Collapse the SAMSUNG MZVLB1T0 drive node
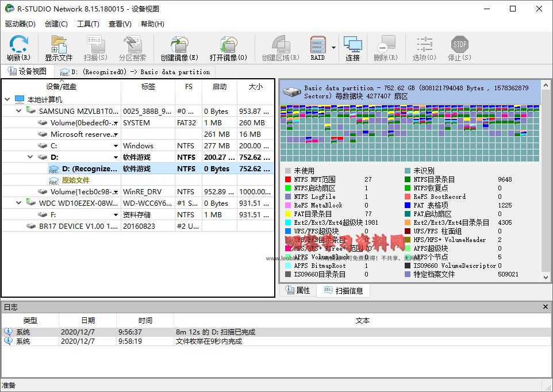 click(x=19, y=111)
